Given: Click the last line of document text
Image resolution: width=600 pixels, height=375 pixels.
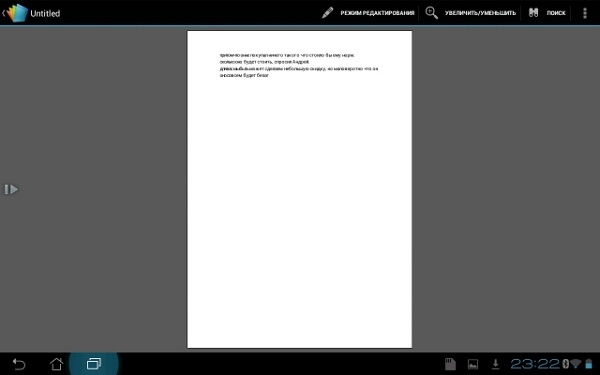Looking at the screenshot, I should pos(244,75).
